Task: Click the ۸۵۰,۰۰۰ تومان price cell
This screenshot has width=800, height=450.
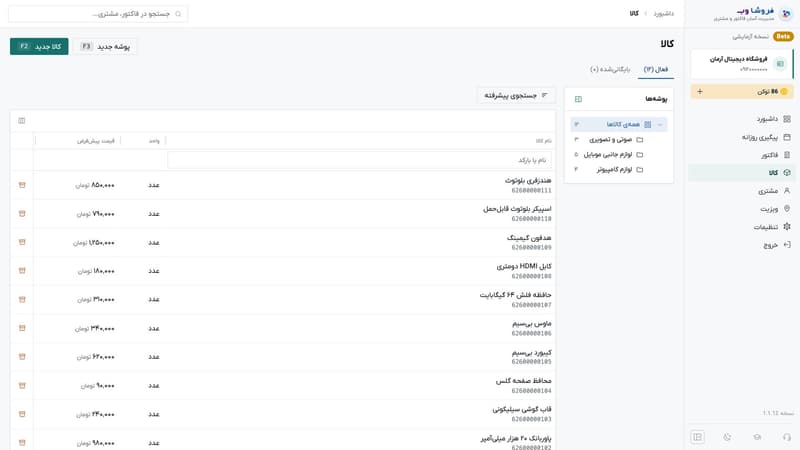Action: click(x=95, y=185)
